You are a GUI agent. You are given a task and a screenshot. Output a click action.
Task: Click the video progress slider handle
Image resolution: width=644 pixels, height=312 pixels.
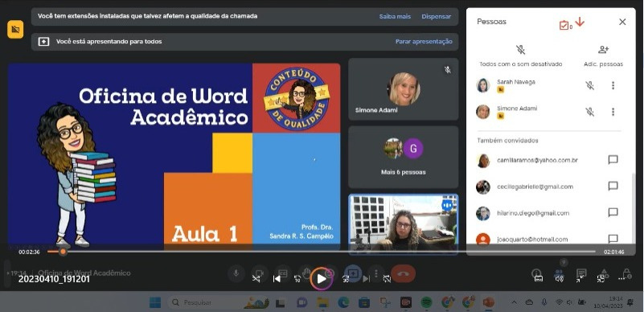[x=63, y=252]
